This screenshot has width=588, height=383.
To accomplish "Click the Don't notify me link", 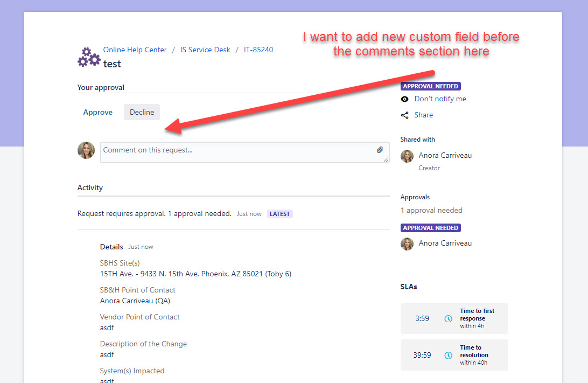I will (440, 99).
